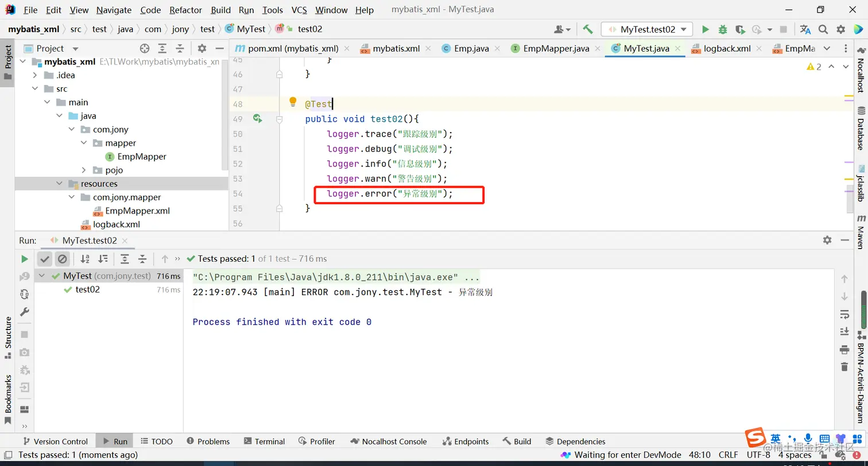Open the Project view dropdown
This screenshot has width=868, height=466.
75,49
